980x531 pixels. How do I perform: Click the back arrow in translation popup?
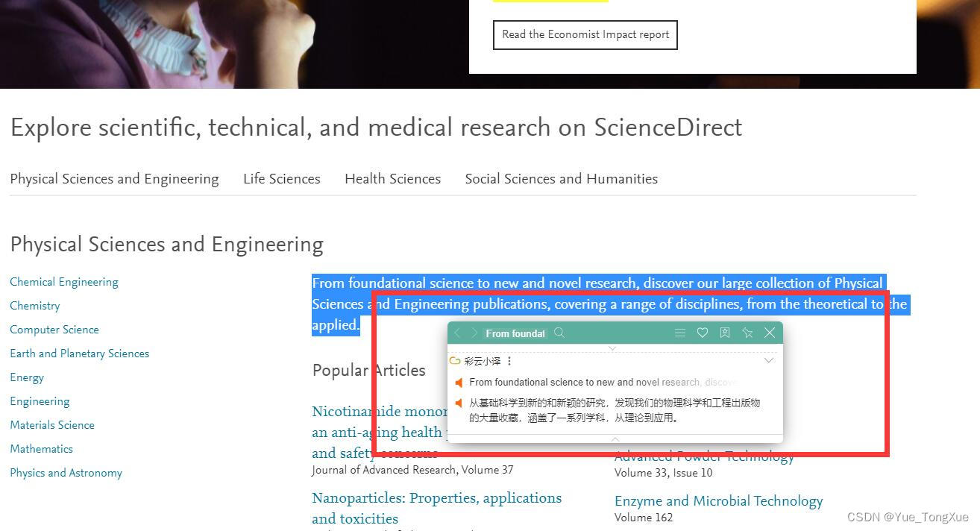click(x=457, y=333)
